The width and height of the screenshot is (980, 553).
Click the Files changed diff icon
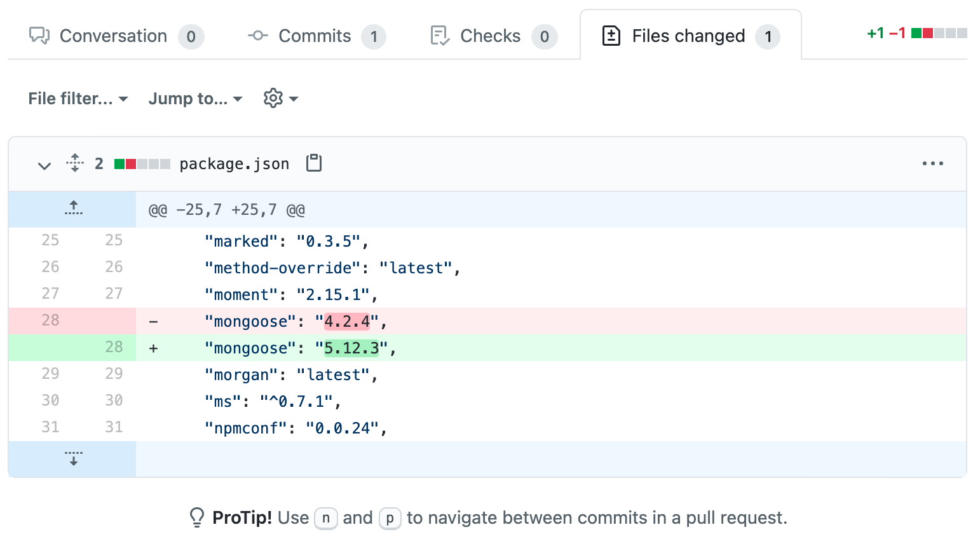pos(610,36)
